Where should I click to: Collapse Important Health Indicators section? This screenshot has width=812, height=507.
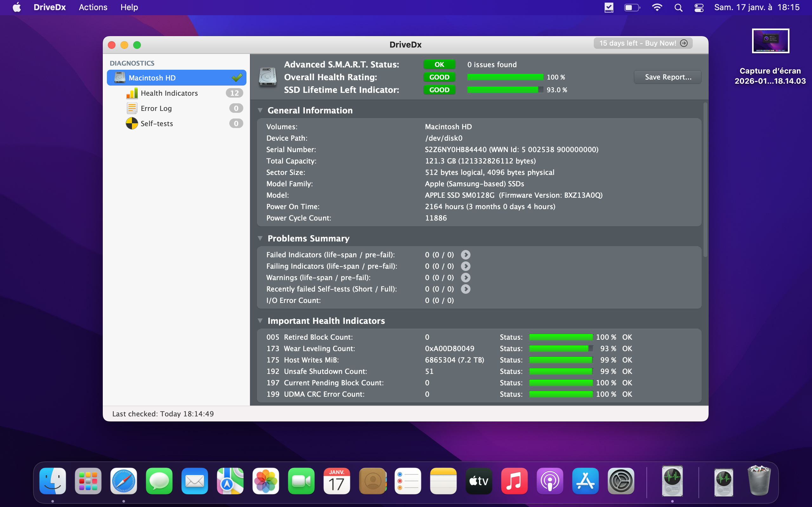(260, 321)
